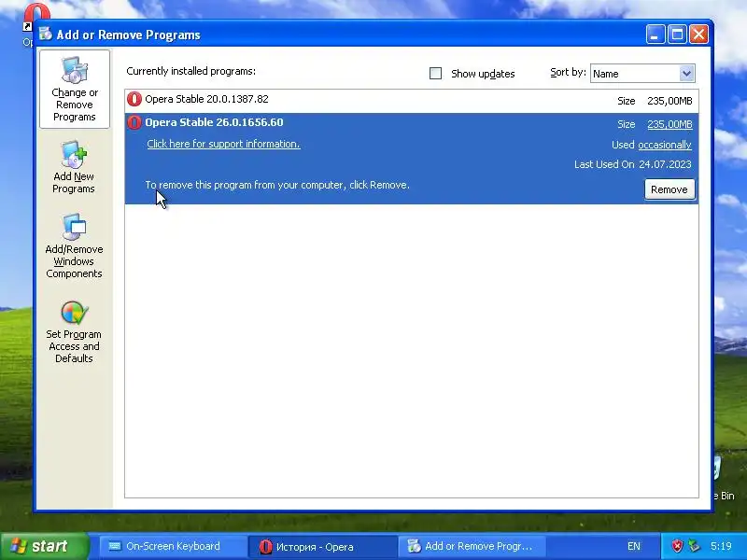Viewport: 747px width, 560px height.
Task: Switch to История - Opera taskbar window
Action: coord(322,546)
